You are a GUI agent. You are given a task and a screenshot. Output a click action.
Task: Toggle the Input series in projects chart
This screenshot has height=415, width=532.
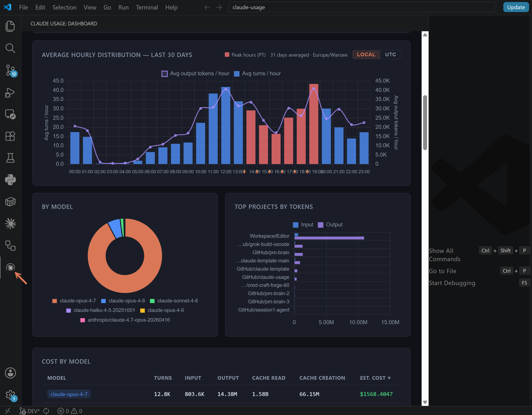303,225
